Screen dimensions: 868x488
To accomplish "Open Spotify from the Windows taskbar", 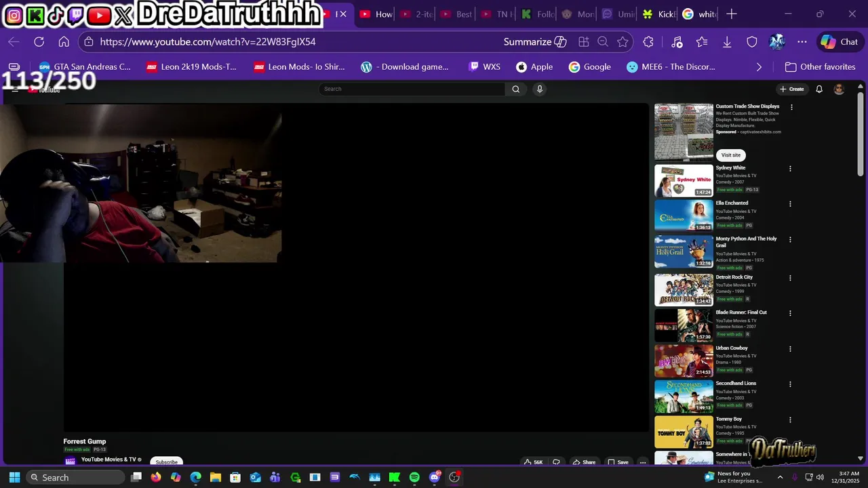I will [x=414, y=477].
